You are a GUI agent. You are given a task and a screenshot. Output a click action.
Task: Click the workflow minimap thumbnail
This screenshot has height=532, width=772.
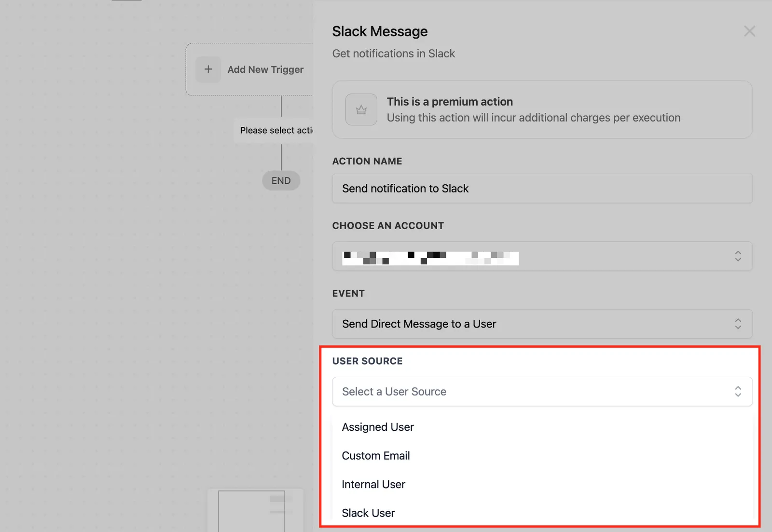[256, 510]
